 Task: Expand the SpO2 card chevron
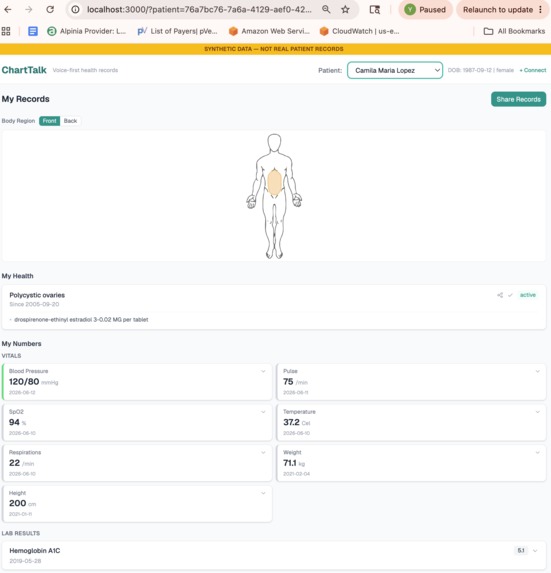(x=263, y=412)
